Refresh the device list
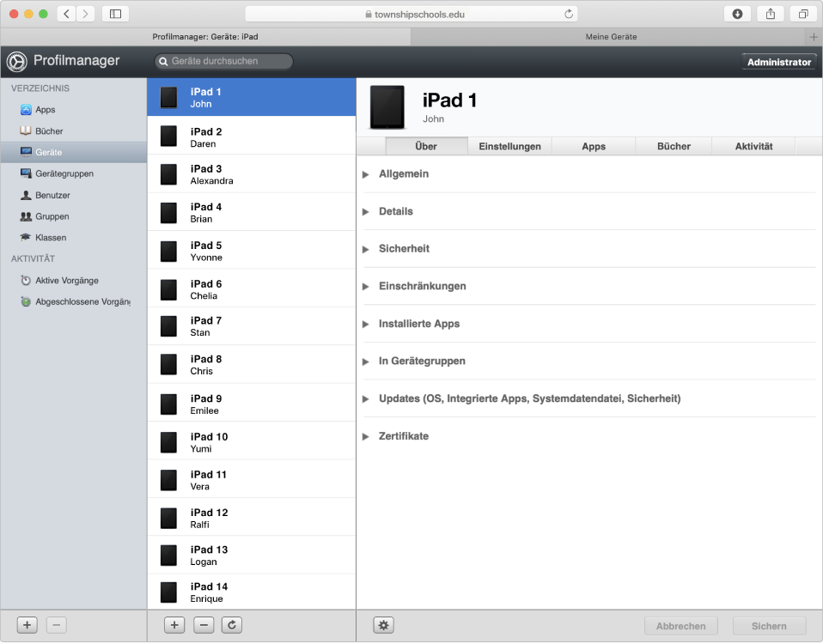This screenshot has width=823, height=644. tap(232, 626)
